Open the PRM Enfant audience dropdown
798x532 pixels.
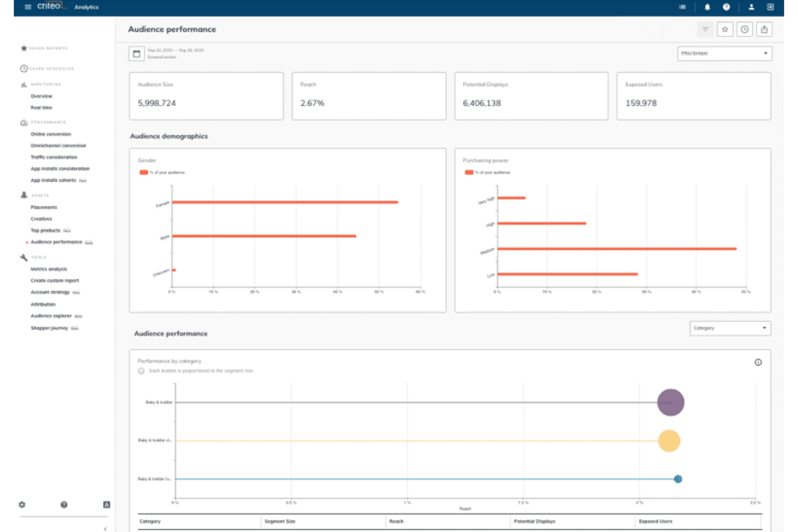tap(725, 53)
